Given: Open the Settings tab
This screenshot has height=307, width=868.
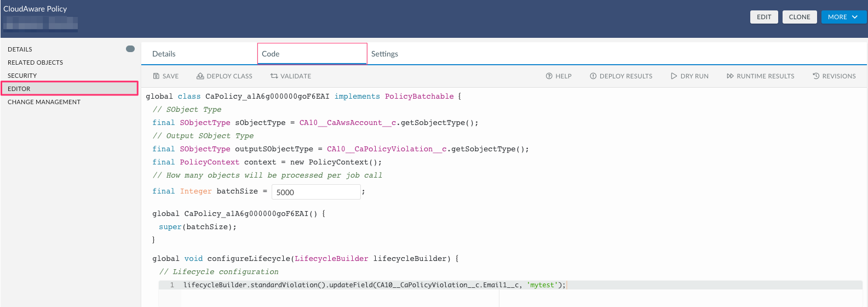Looking at the screenshot, I should 384,54.
